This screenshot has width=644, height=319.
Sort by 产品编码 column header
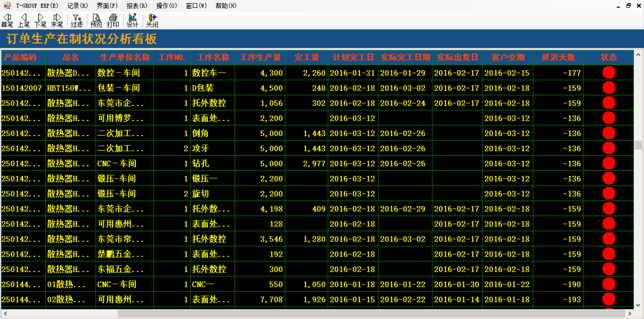pyautogui.click(x=23, y=57)
